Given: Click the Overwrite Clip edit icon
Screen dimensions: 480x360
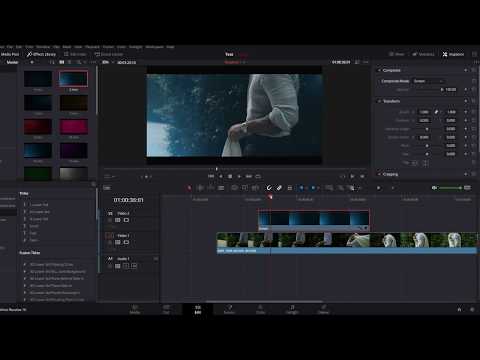Looking at the screenshot, I should 245,188.
